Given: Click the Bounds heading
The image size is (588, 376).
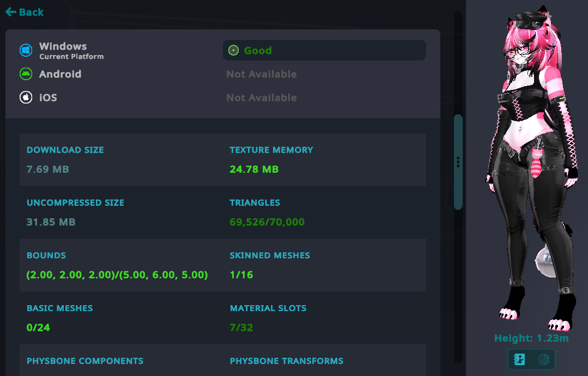Looking at the screenshot, I should [x=46, y=256].
